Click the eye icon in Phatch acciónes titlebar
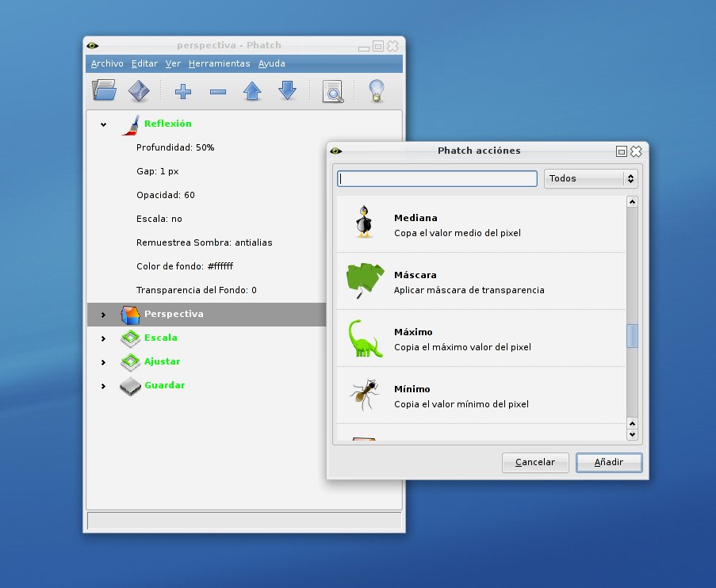Viewport: 716px width, 588px height. (336, 151)
